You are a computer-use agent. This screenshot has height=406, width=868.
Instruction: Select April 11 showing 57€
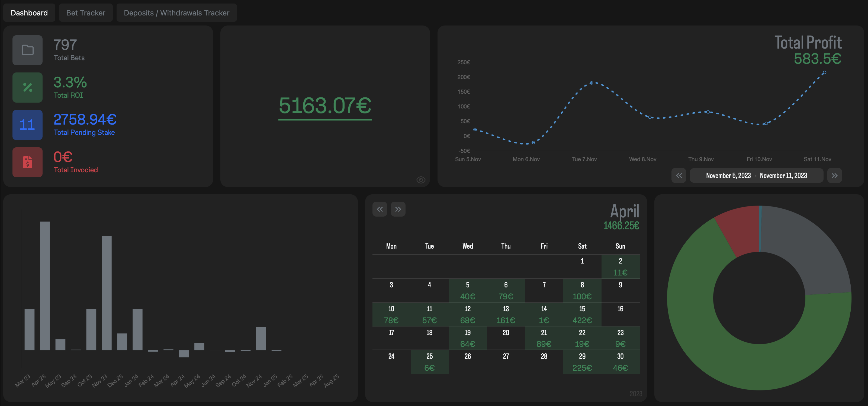(429, 314)
